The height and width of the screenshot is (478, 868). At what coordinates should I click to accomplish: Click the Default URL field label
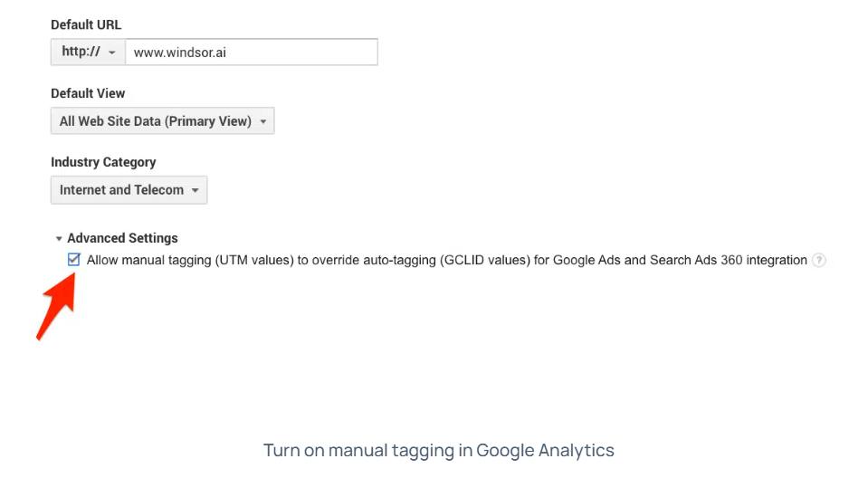click(86, 25)
